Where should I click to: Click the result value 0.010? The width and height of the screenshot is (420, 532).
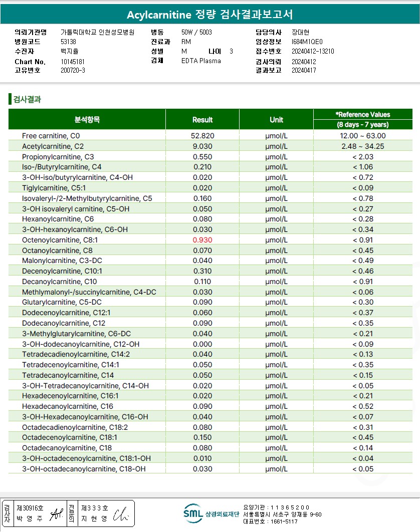point(202,459)
